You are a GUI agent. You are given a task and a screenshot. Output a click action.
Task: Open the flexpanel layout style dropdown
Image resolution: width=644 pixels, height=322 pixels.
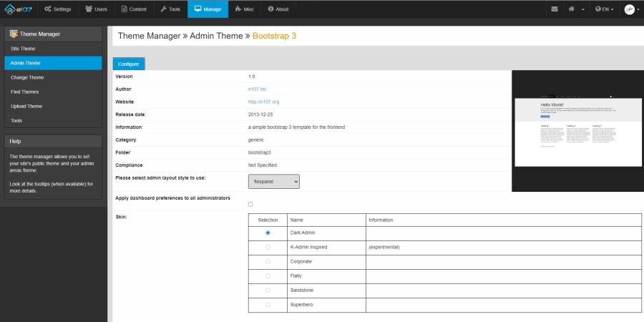coord(274,182)
